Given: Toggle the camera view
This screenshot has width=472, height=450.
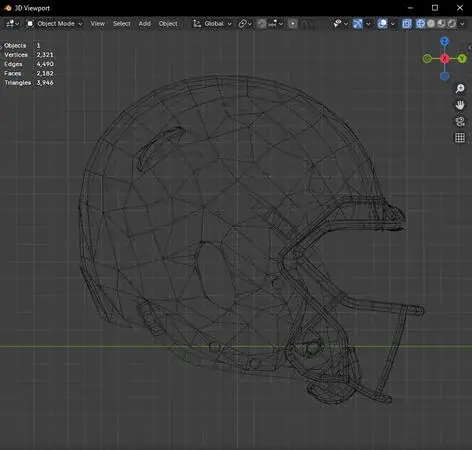Looking at the screenshot, I should (460, 121).
